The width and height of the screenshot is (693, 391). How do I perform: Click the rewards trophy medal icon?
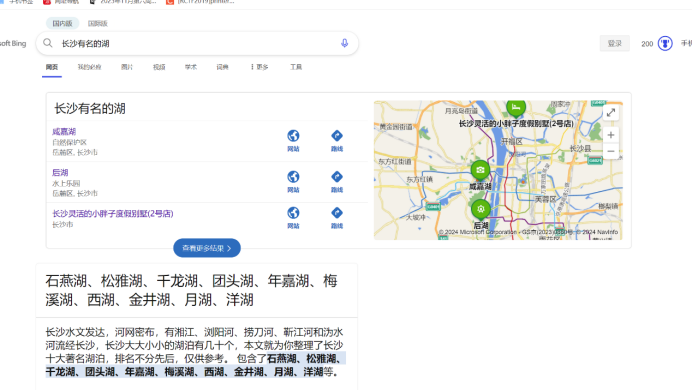(665, 43)
